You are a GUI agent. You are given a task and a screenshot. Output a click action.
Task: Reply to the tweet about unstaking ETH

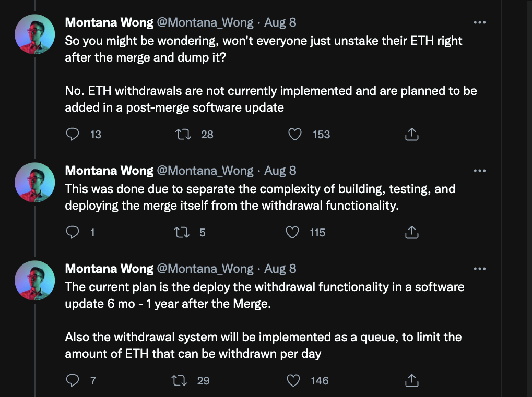[73, 135]
